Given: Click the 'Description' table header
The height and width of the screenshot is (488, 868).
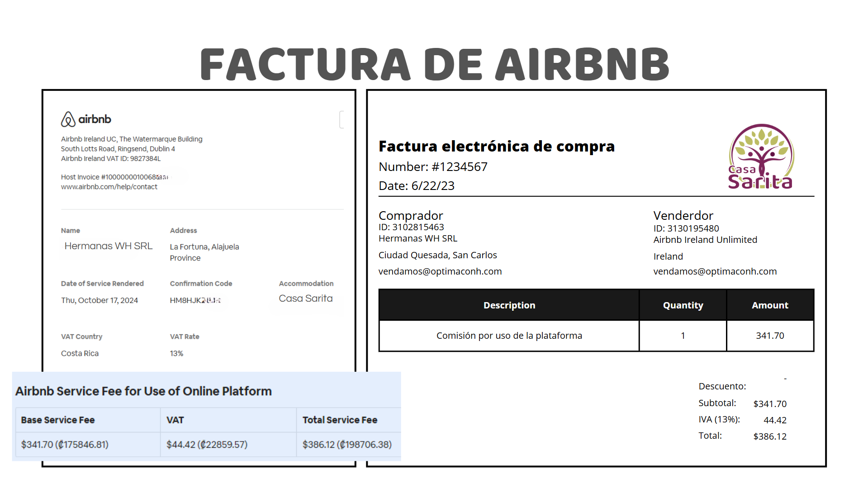Looking at the screenshot, I should (509, 305).
